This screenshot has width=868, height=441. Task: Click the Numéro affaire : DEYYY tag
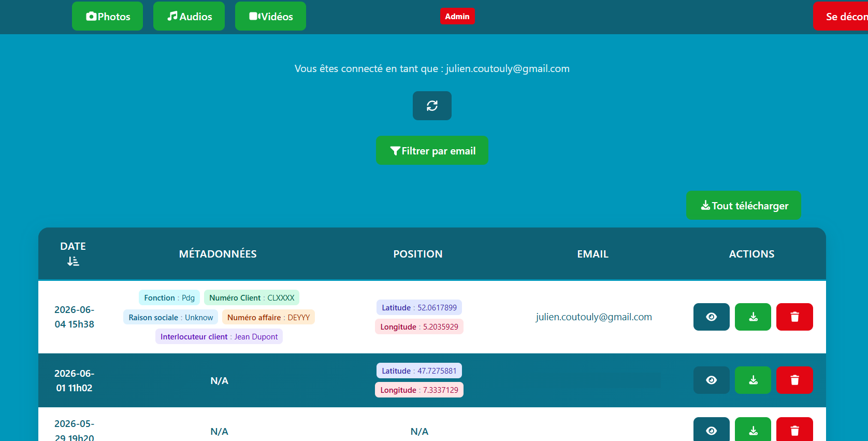pyautogui.click(x=268, y=317)
